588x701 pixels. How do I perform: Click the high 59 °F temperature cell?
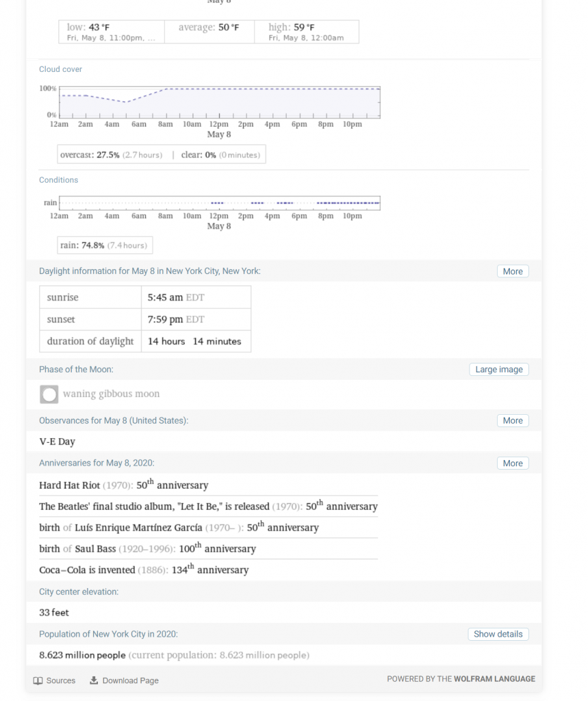[x=306, y=31]
